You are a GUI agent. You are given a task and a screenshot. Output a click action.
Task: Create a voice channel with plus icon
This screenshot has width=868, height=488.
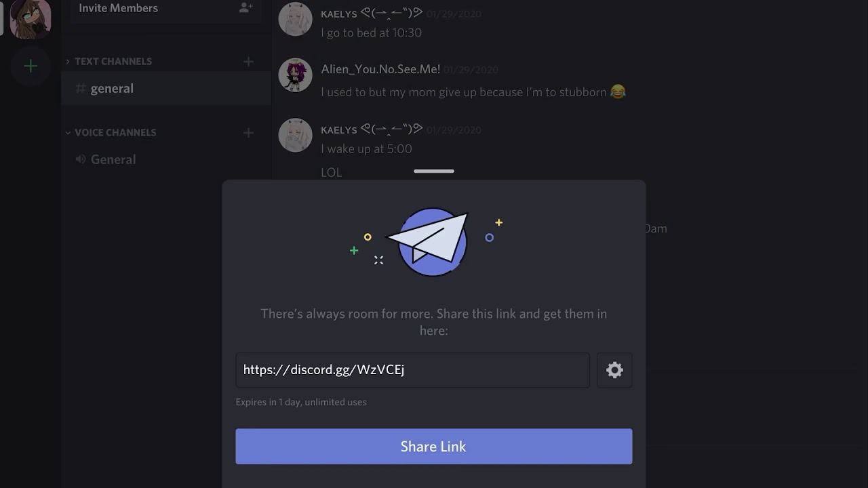[x=248, y=133]
